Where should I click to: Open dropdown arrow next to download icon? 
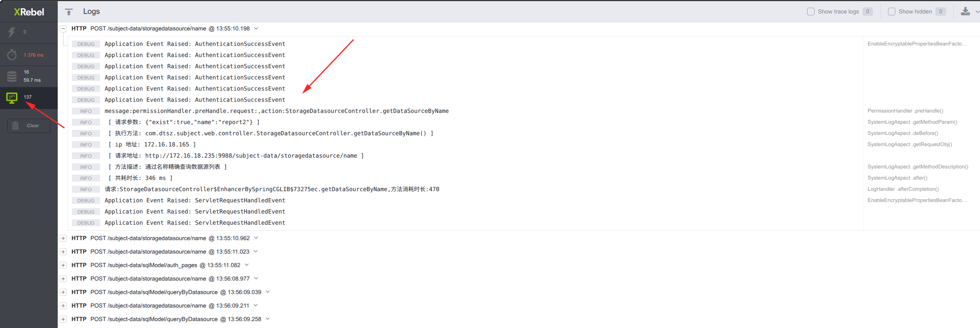[x=977, y=12]
